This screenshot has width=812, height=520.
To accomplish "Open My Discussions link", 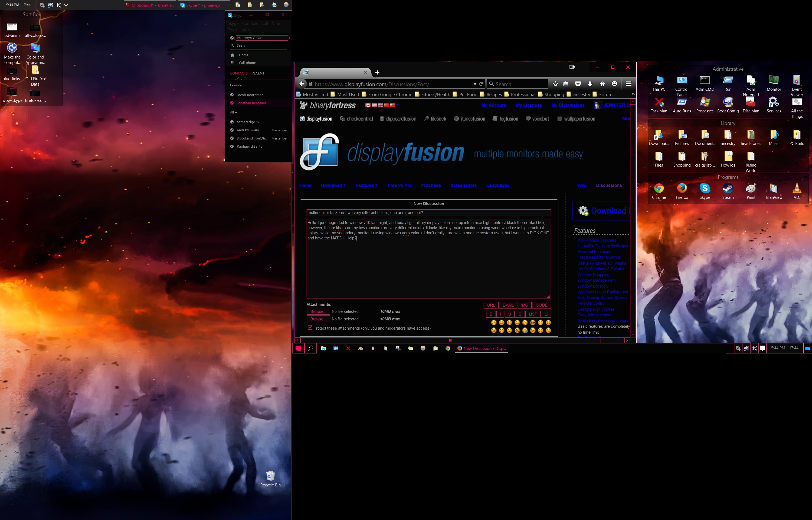I will coord(568,105).
